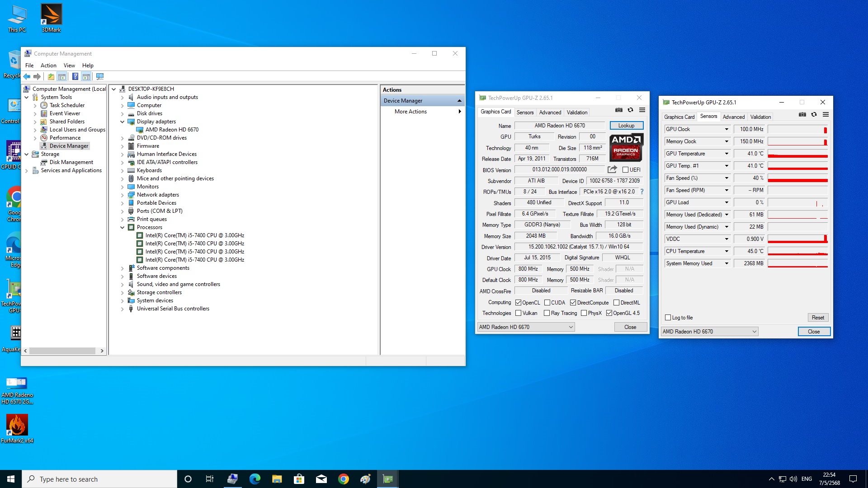Click the Bus Interface question mark icon
868x488 pixels.
click(x=642, y=192)
